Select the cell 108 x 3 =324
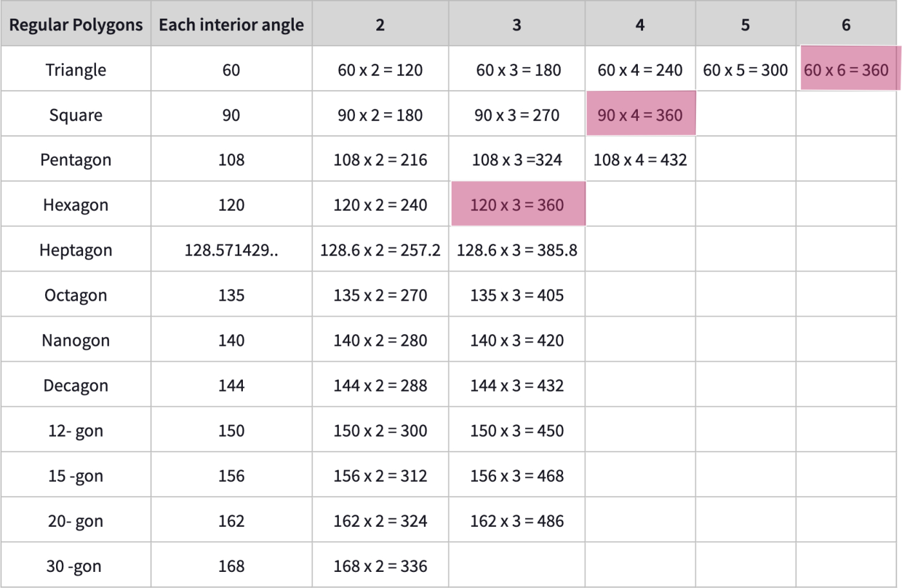 point(517,159)
